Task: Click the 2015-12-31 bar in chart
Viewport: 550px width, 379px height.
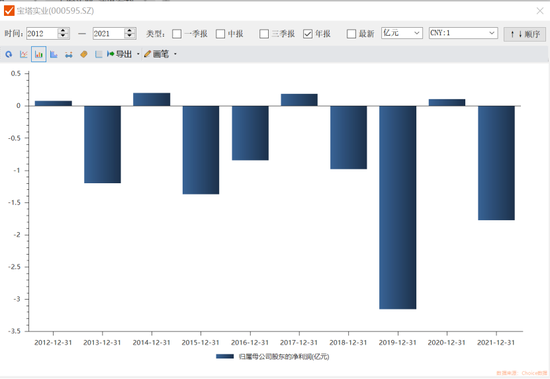Action: (201, 150)
